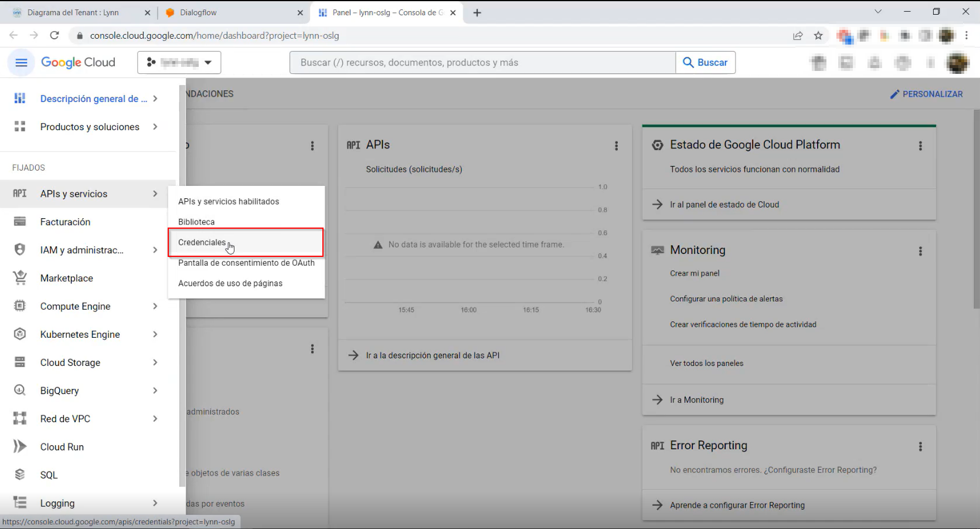This screenshot has height=529, width=980.
Task: Open Estado de Google Cloud Platform card options
Action: point(920,146)
